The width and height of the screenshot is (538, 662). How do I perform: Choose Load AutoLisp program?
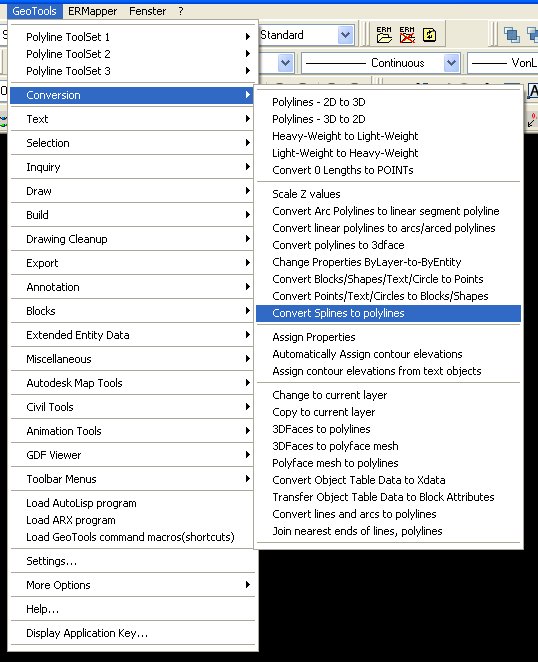tap(132, 503)
